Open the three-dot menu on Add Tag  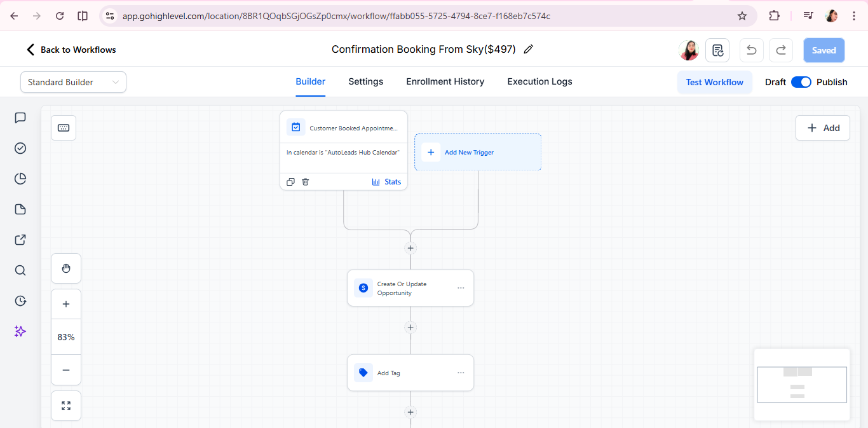[x=461, y=373]
